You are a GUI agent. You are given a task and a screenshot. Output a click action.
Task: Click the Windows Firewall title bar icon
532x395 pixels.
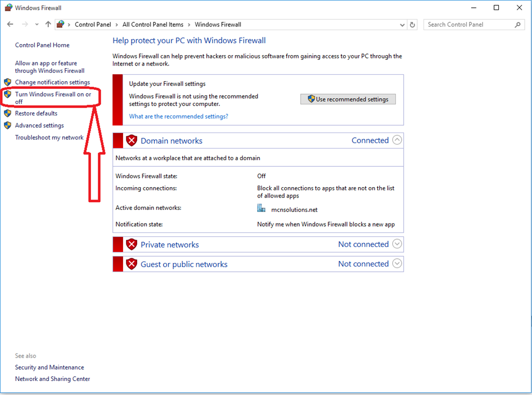tap(8, 7)
